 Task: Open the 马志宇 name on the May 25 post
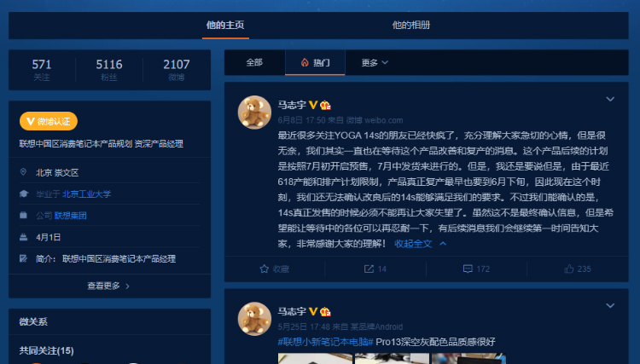292,311
